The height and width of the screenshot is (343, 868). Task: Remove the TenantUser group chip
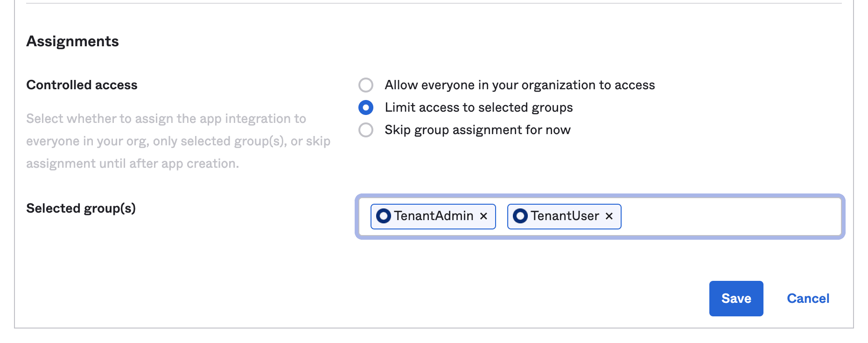click(609, 216)
